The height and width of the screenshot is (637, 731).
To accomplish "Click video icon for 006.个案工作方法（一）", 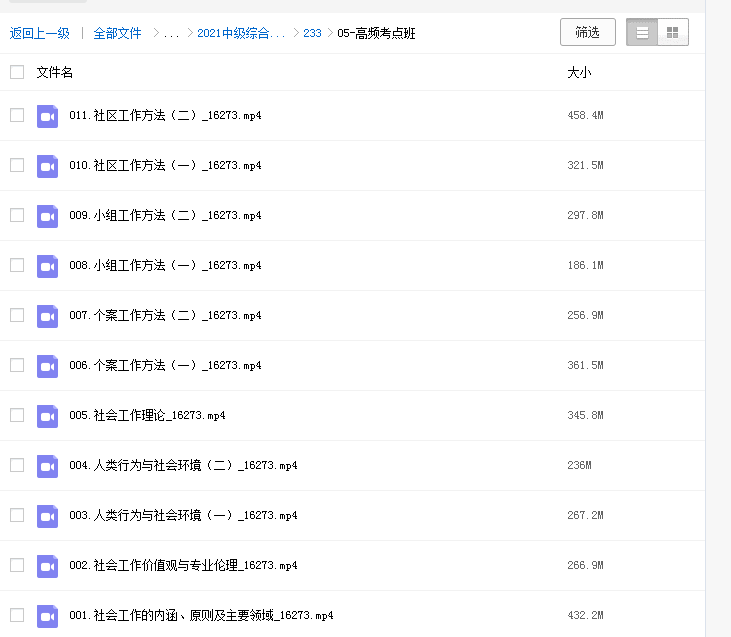I will point(48,366).
